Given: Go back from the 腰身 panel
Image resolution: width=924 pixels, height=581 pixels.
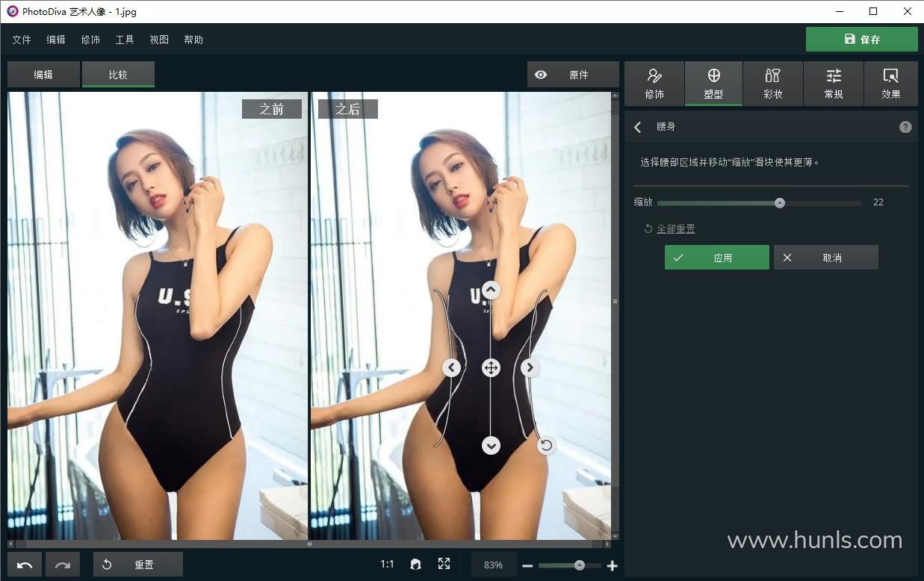Looking at the screenshot, I should [638, 127].
